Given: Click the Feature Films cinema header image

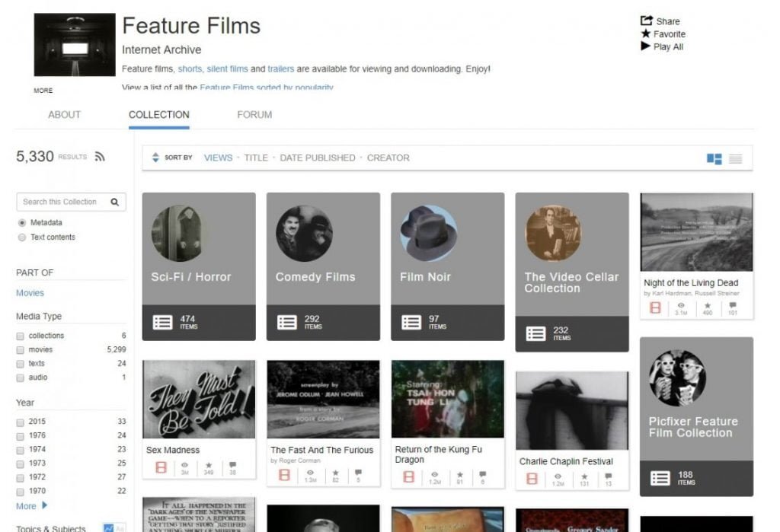Looking at the screenshot, I should pyautogui.click(x=75, y=45).
